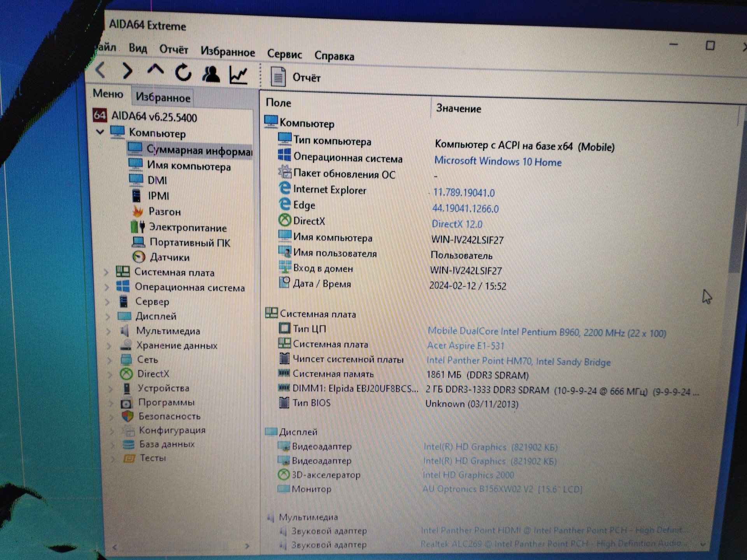
Task: Click the up-level arrow toolbar icon
Action: tap(155, 70)
